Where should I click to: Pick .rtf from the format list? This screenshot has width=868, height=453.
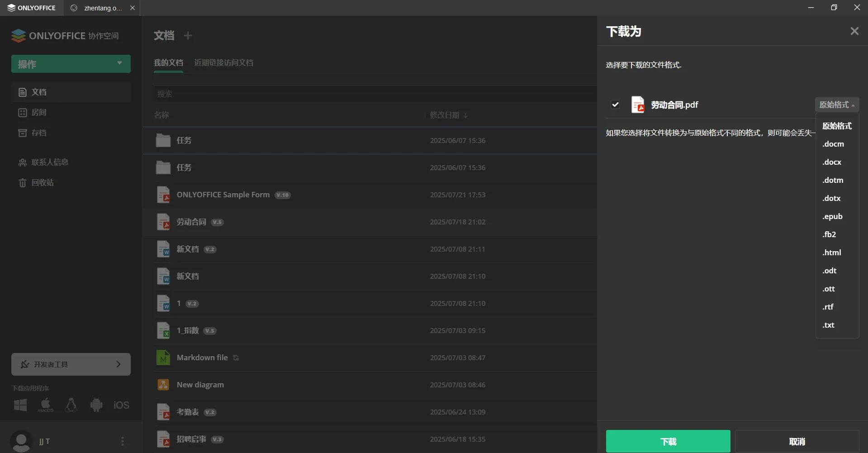click(837, 307)
